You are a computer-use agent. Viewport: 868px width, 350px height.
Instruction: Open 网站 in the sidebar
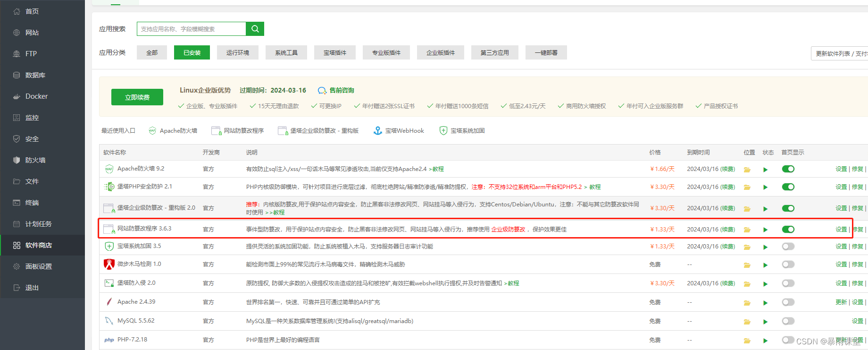42,33
